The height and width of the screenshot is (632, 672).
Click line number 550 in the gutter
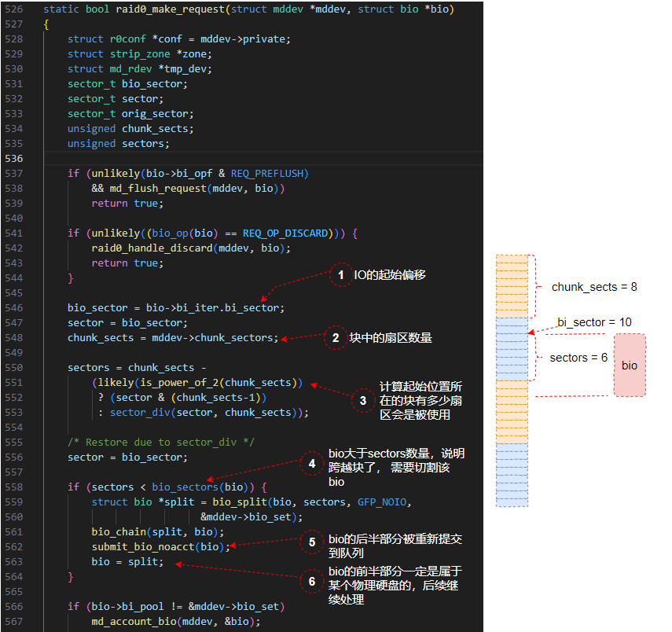13,367
